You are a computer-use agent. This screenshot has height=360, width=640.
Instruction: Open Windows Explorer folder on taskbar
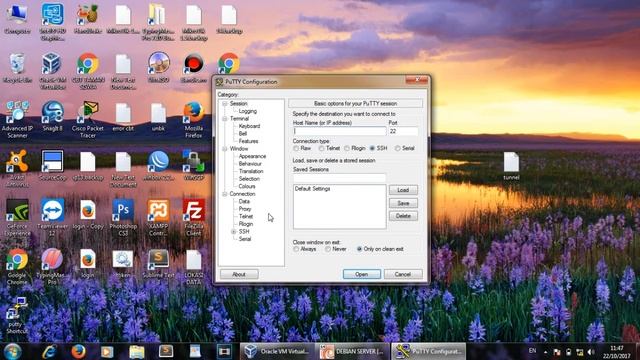click(x=137, y=351)
